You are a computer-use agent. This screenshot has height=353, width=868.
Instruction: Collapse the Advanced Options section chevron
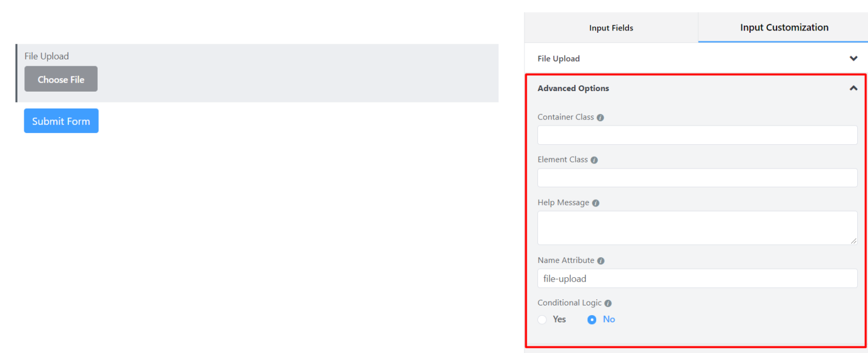click(853, 88)
